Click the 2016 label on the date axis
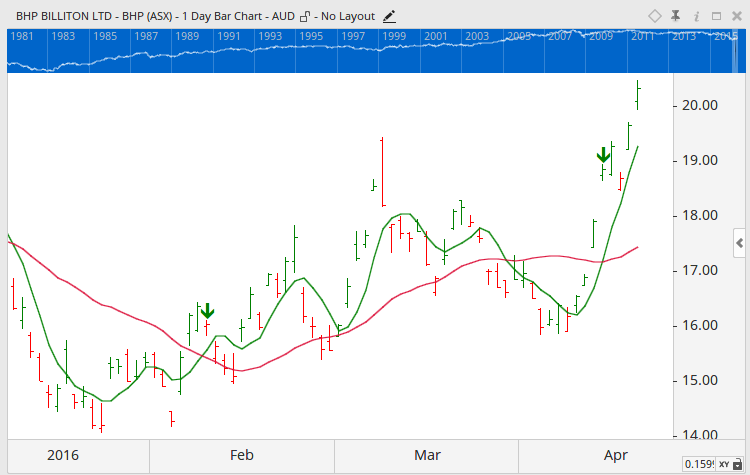The height and width of the screenshot is (475, 750). coord(63,455)
